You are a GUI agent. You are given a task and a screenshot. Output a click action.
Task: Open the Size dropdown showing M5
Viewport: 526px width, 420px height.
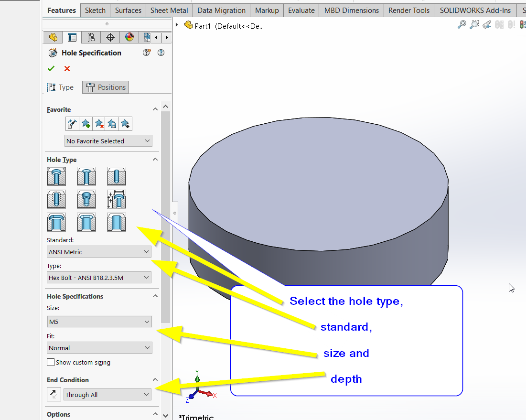(x=99, y=322)
